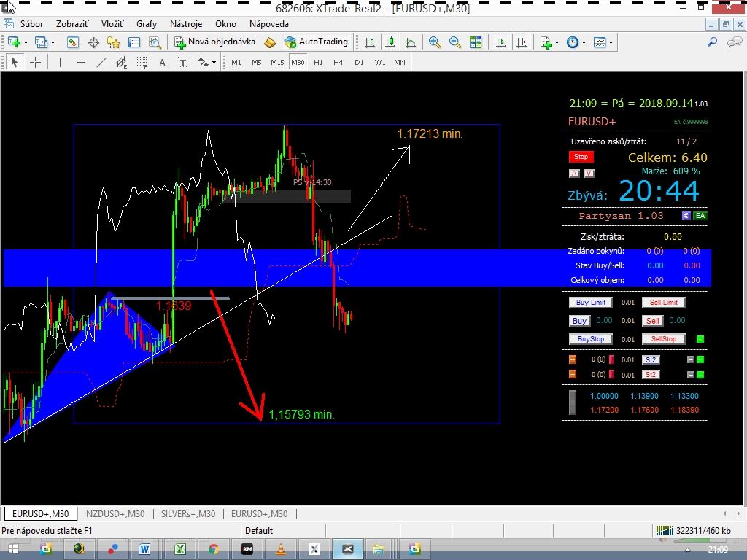Select the W1 timeframe
Image resolution: width=747 pixels, height=560 pixels.
(x=379, y=62)
